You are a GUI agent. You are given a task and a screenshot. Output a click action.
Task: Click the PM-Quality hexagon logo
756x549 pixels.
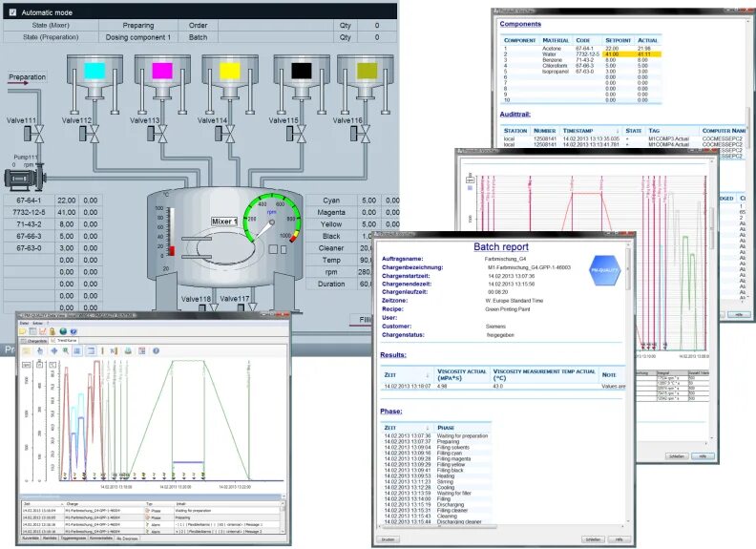pyautogui.click(x=604, y=270)
